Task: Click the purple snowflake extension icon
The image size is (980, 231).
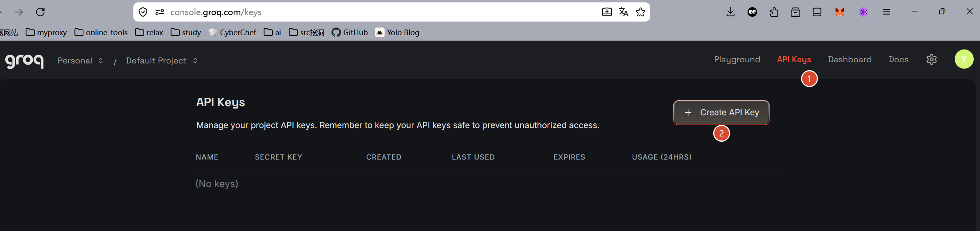Action: point(863,12)
